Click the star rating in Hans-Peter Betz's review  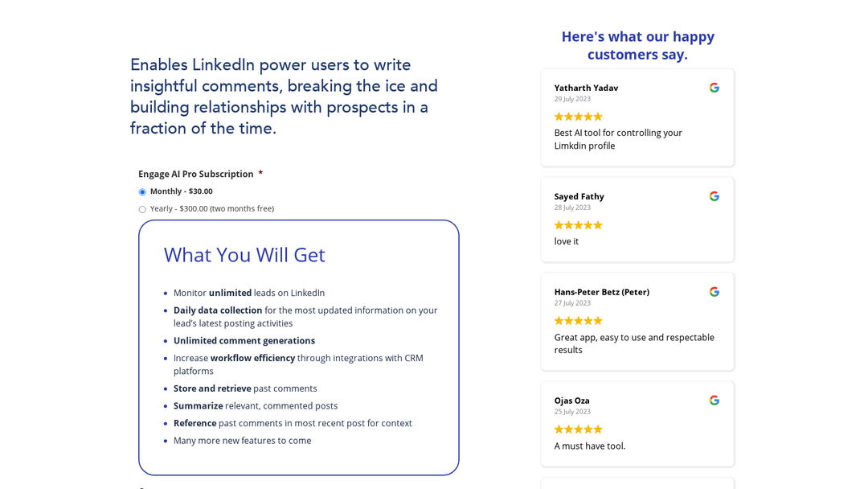tap(578, 321)
